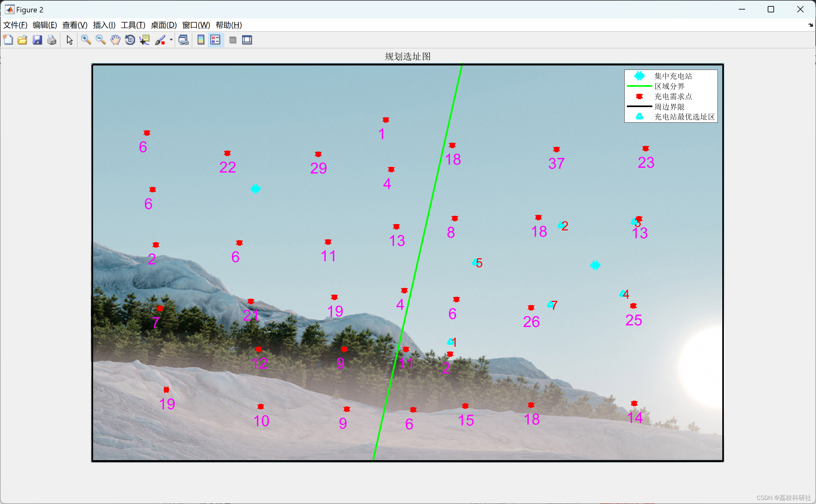Open a file with the folder icon
The image size is (816, 504).
22,40
